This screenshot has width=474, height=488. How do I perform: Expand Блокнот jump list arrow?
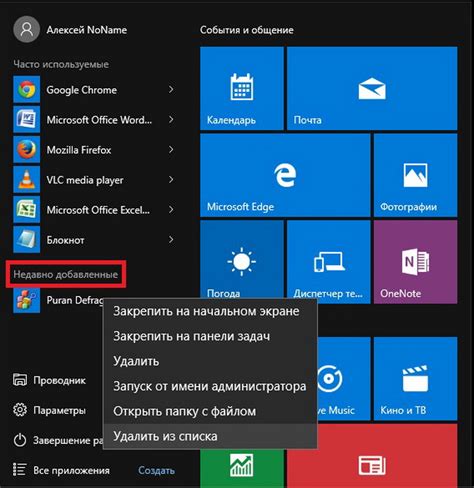tap(171, 239)
